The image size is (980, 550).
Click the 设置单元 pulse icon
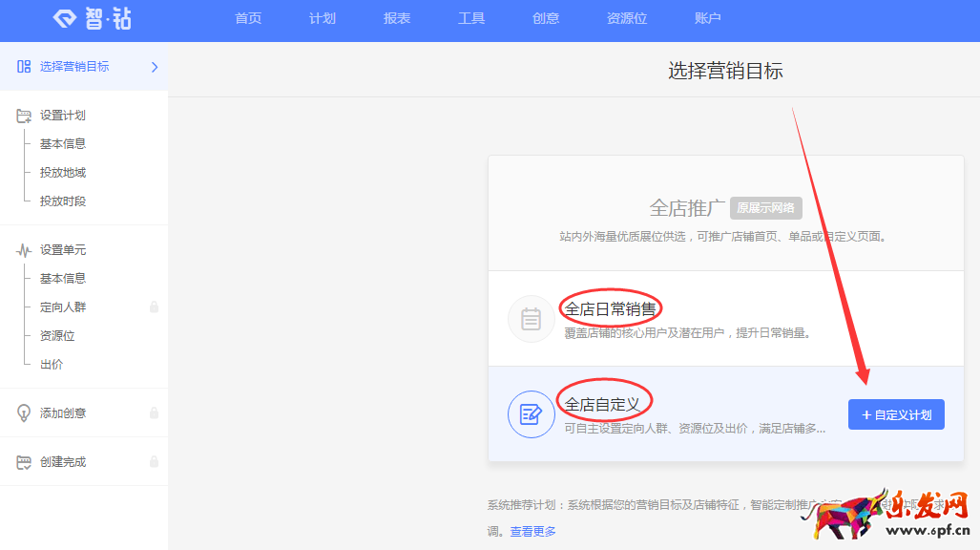[x=24, y=250]
